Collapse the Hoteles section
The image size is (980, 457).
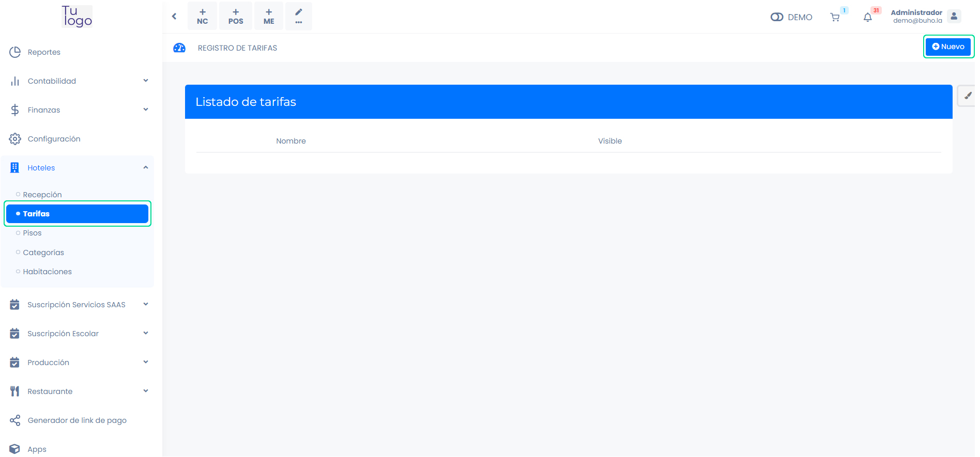pos(78,168)
